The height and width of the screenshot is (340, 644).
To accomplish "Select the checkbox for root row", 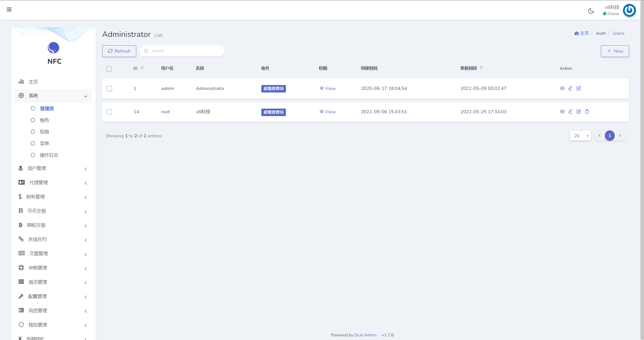I will [110, 111].
